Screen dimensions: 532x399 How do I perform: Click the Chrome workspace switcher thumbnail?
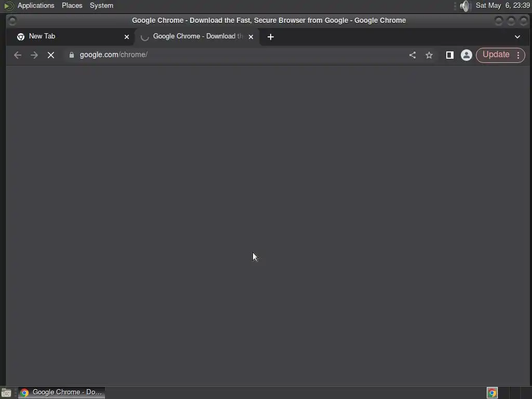pos(492,393)
